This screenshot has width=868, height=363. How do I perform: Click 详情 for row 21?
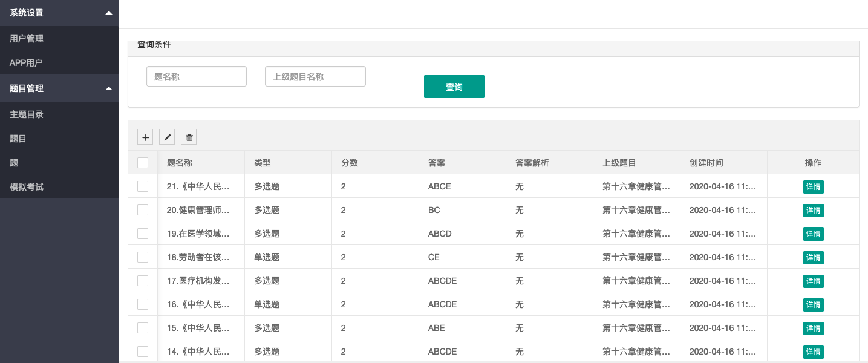[x=813, y=186]
